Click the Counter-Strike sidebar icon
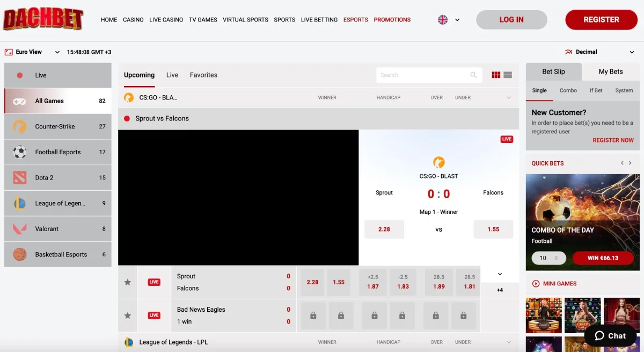Viewport: 644px width, 352px height. tap(20, 126)
